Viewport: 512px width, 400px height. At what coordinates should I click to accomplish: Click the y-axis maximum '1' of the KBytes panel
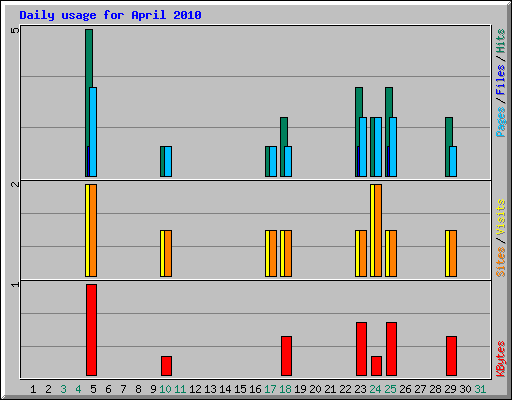[x=15, y=284]
